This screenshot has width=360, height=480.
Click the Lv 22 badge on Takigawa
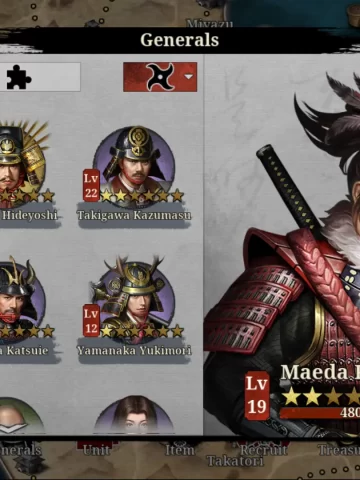[91, 186]
